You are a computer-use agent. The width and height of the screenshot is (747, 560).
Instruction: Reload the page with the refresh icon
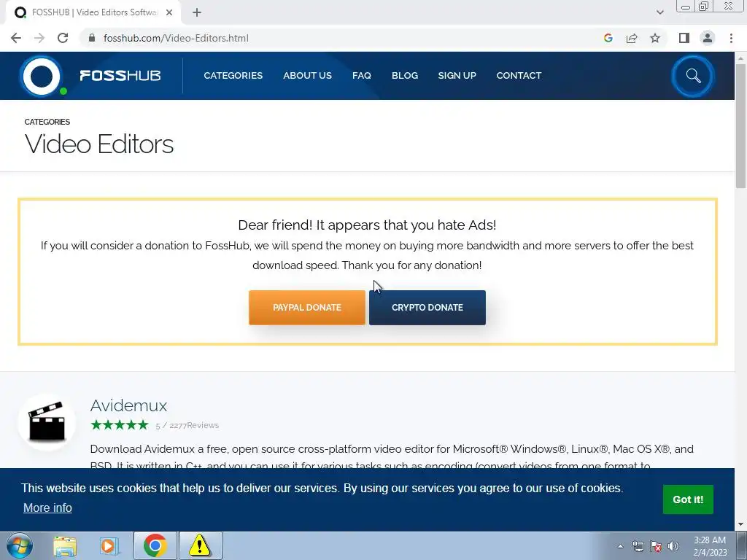coord(63,38)
